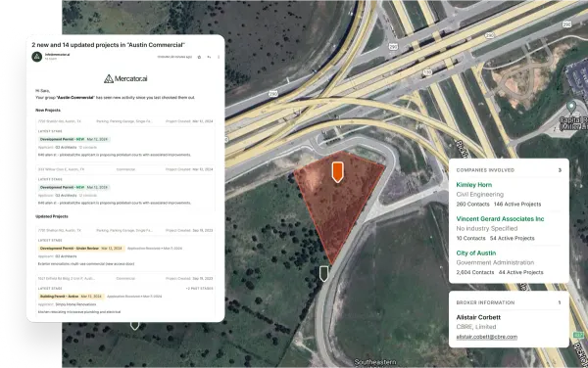Click "kitchen relocating microwave plumbing and electrical" text
This screenshot has width=588, height=368.
click(79, 312)
